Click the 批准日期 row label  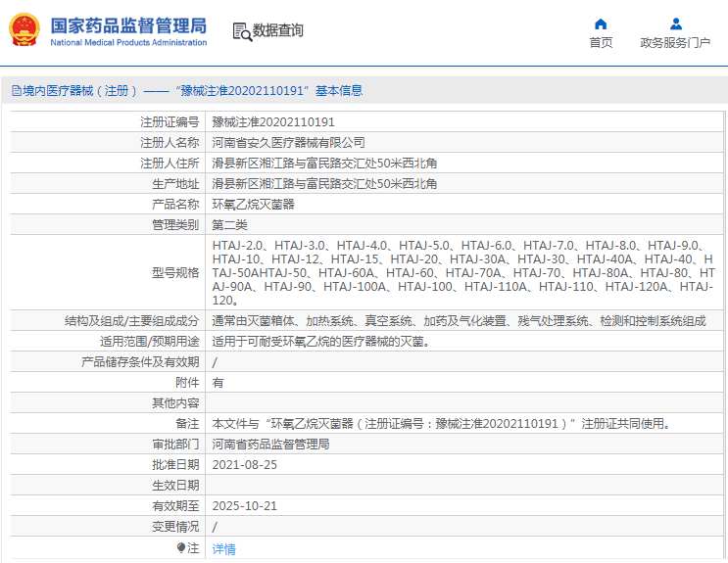tap(175, 465)
